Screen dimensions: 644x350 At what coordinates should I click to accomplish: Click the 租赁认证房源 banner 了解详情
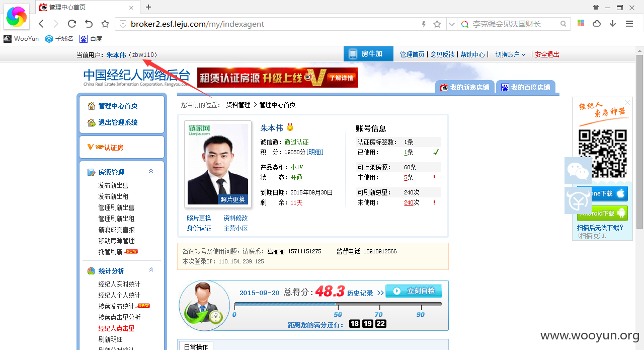click(x=342, y=78)
